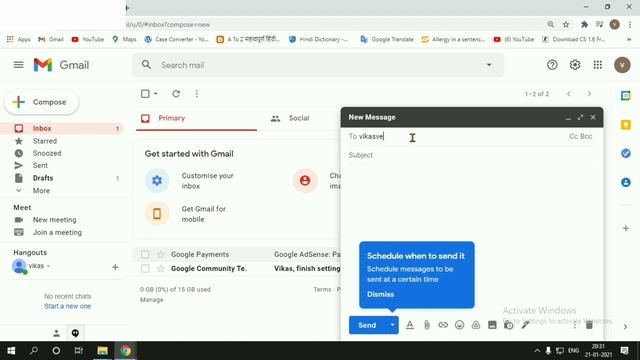Open the Hangouts contacts icon
This screenshot has height=360, width=640.
coord(56,333)
